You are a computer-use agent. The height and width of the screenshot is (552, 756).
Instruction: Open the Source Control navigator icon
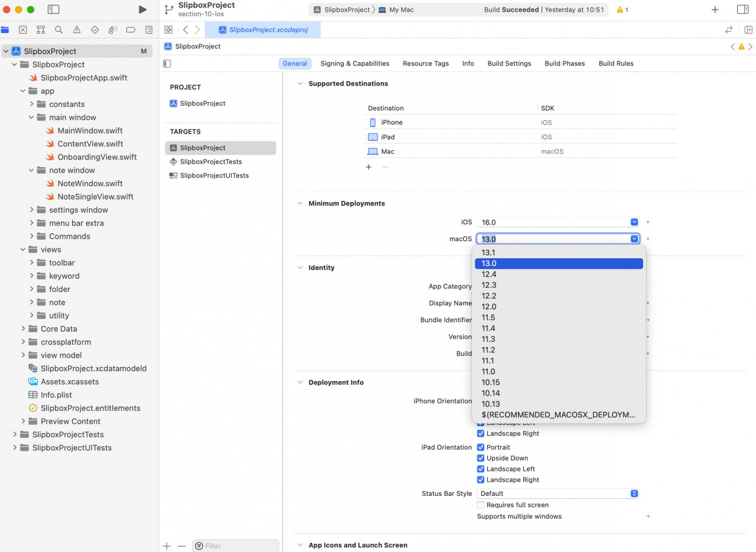point(22,30)
